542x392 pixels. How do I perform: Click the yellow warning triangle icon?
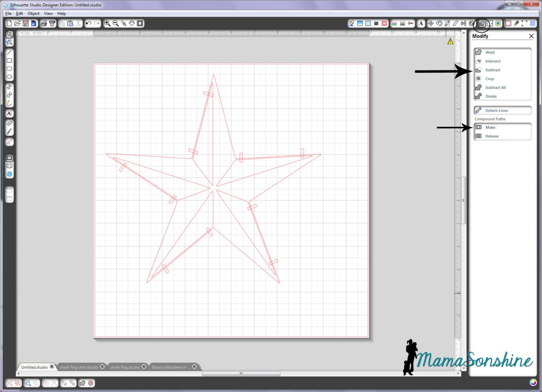pos(450,42)
